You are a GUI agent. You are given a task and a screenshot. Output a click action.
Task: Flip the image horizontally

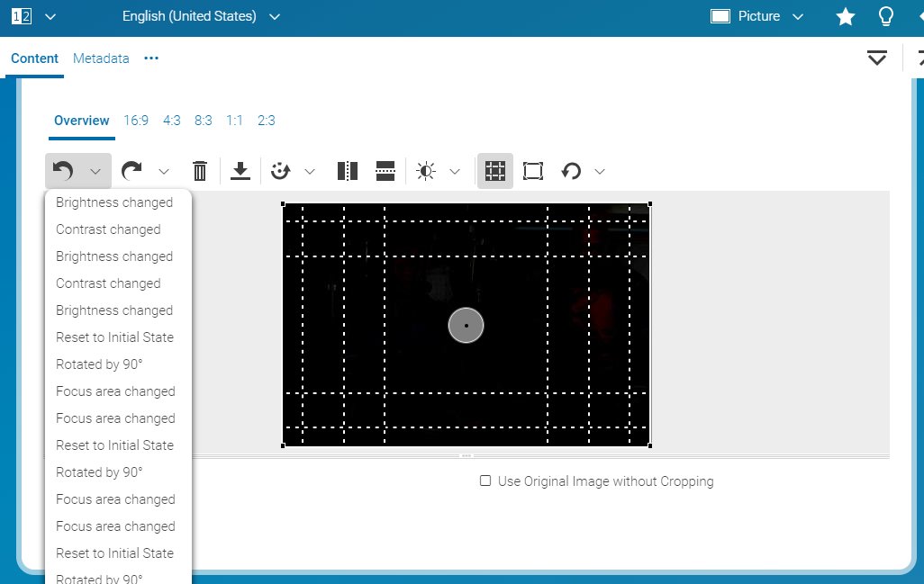348,171
